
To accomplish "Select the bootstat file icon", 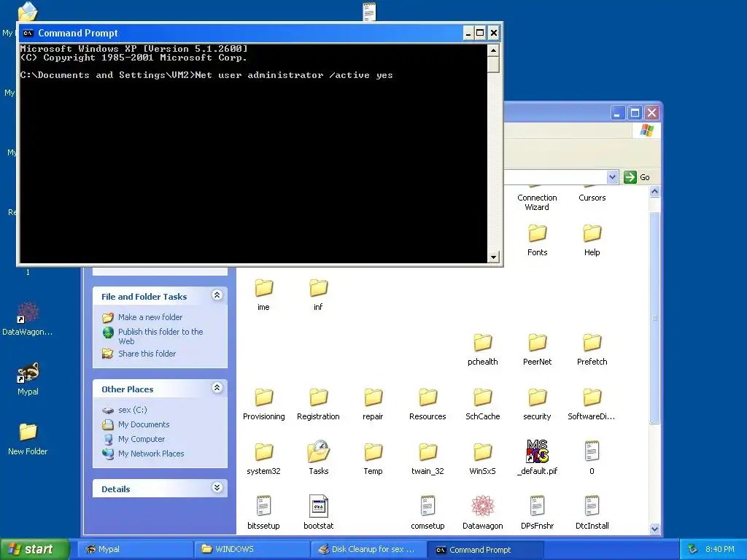I will [x=318, y=506].
